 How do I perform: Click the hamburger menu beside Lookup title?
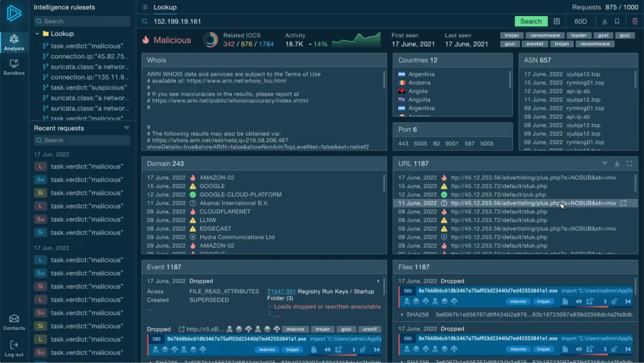pyautogui.click(x=144, y=7)
